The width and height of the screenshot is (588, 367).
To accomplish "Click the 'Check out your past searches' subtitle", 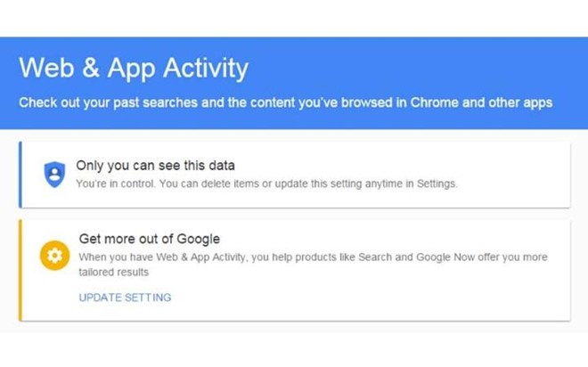I will click(285, 102).
